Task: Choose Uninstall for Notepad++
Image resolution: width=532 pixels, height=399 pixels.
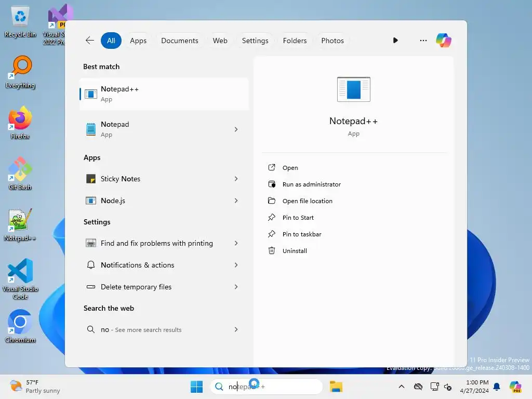Action: (x=295, y=251)
